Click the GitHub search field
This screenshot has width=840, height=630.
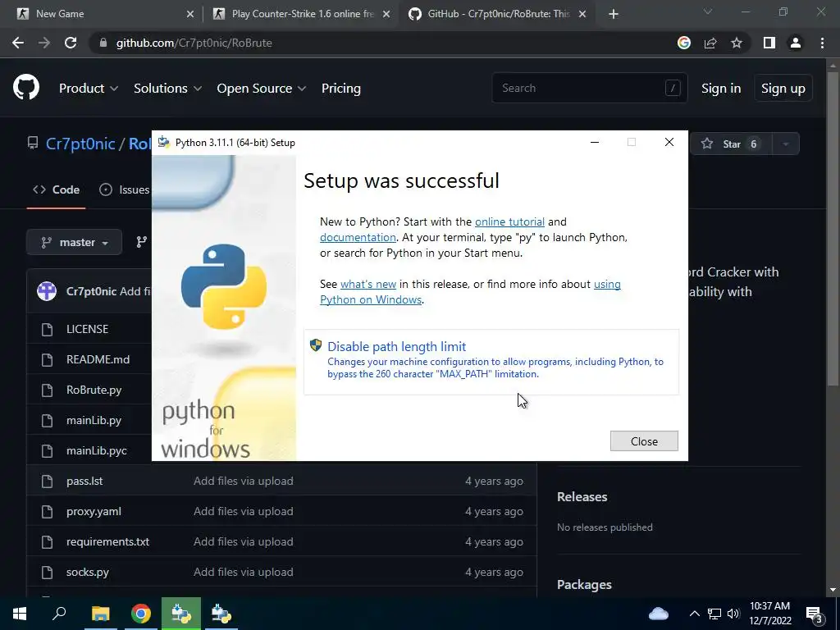589,88
